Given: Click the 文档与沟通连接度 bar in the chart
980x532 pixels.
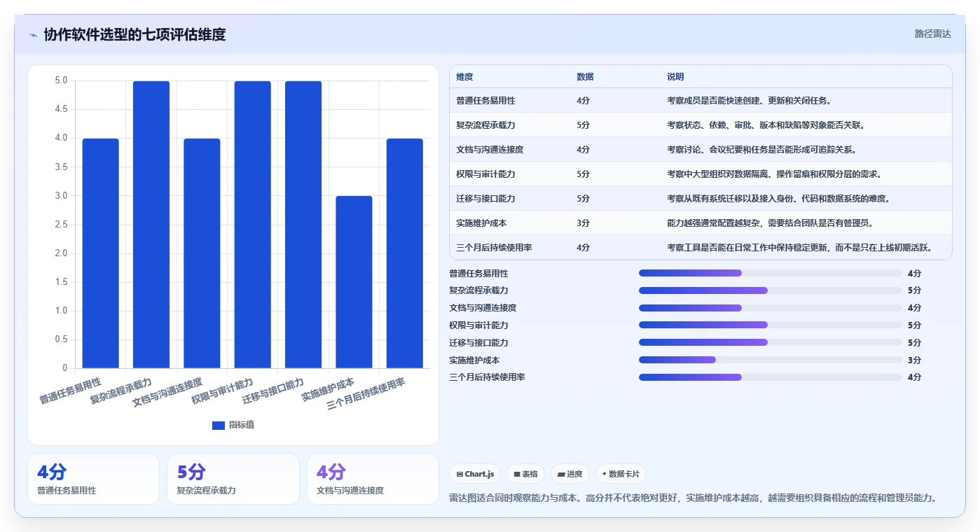Looking at the screenshot, I should tap(202, 253).
